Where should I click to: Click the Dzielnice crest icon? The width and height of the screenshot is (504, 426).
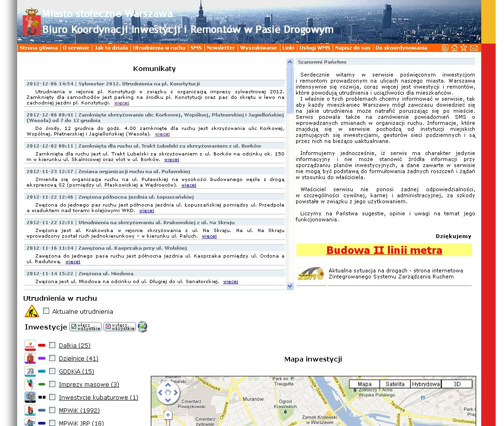(x=30, y=358)
